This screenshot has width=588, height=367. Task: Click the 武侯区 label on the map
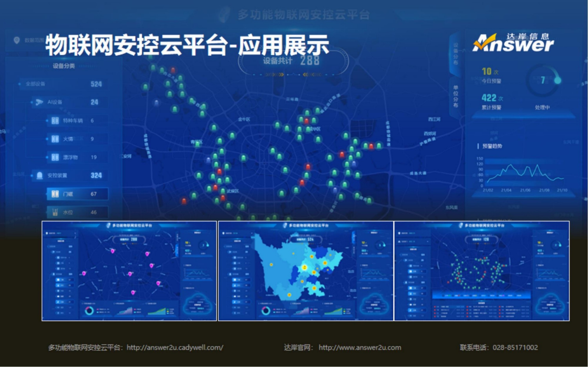233,191
